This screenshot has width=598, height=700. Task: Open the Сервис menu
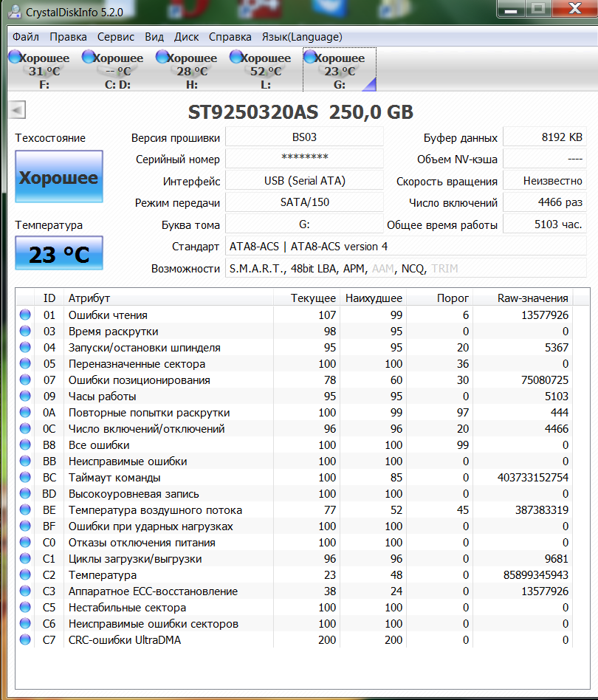pos(116,37)
